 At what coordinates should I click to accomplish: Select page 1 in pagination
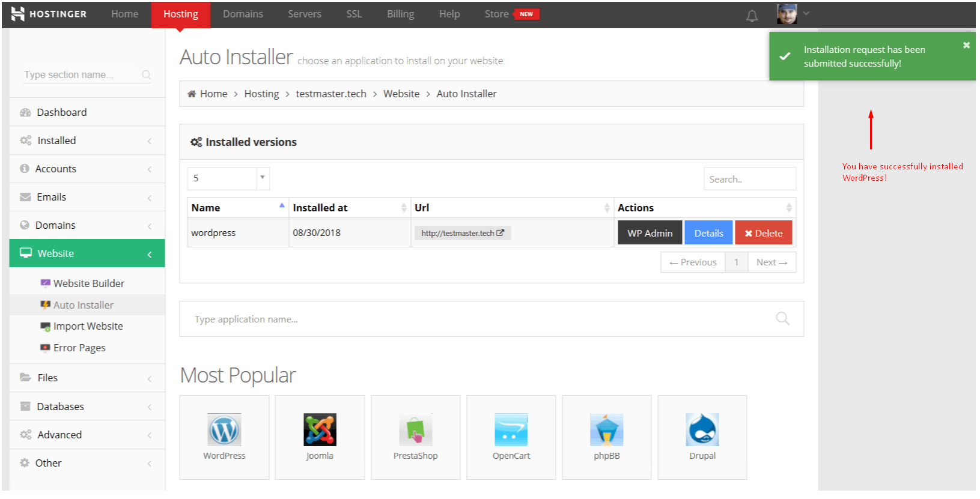(736, 262)
